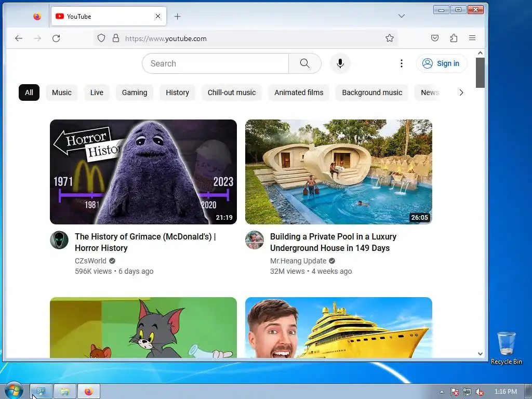
Task: Click 'Building a Private Pool' video title
Action: coord(333,242)
